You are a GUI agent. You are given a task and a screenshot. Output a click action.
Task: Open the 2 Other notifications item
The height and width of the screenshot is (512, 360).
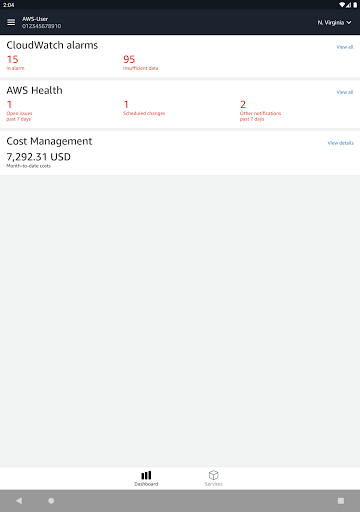(x=260, y=110)
